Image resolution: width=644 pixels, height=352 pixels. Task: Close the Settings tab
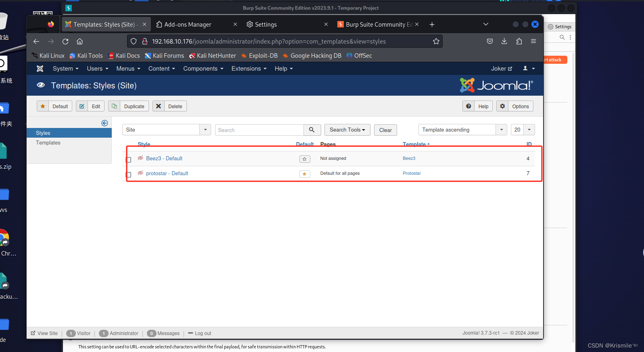[x=326, y=25]
